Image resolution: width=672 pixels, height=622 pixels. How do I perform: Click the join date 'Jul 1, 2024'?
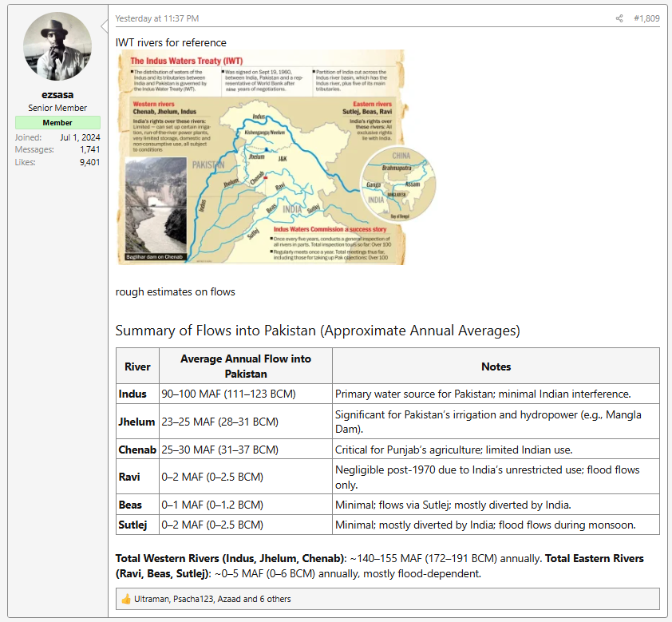coord(80,137)
